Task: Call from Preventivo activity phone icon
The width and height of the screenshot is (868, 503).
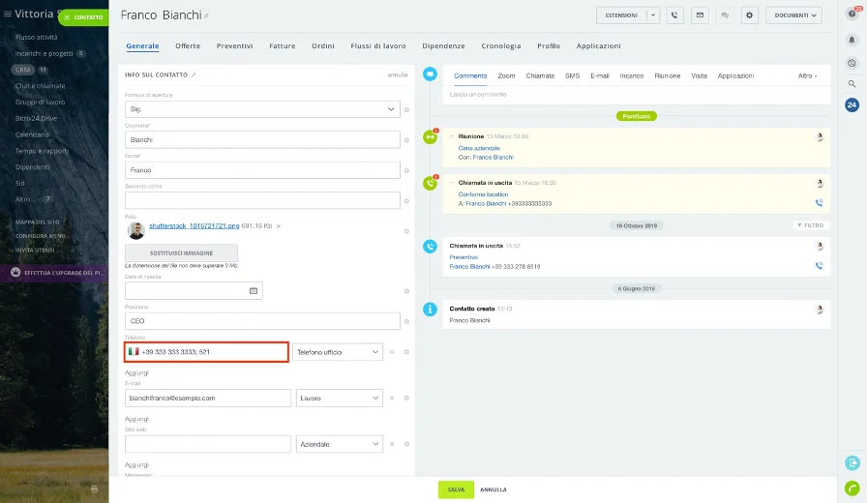Action: click(x=820, y=266)
